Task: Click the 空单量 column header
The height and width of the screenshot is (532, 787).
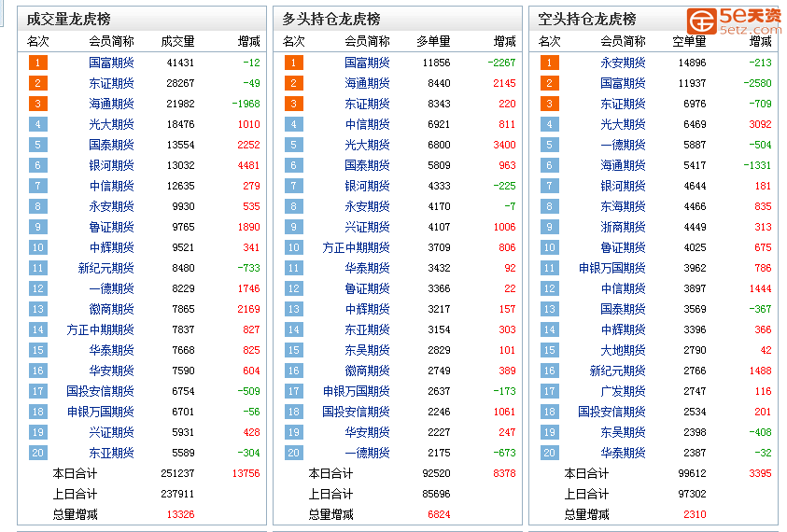Action: tap(689, 41)
